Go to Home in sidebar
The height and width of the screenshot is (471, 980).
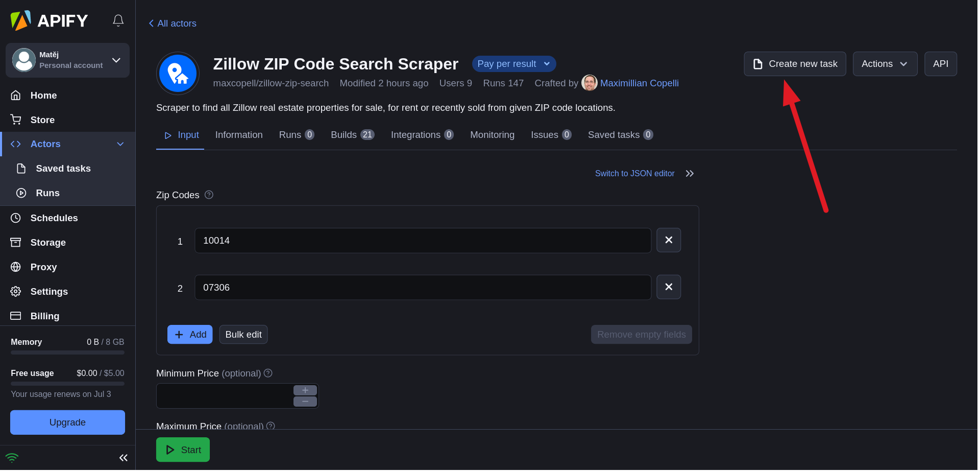click(x=67, y=96)
